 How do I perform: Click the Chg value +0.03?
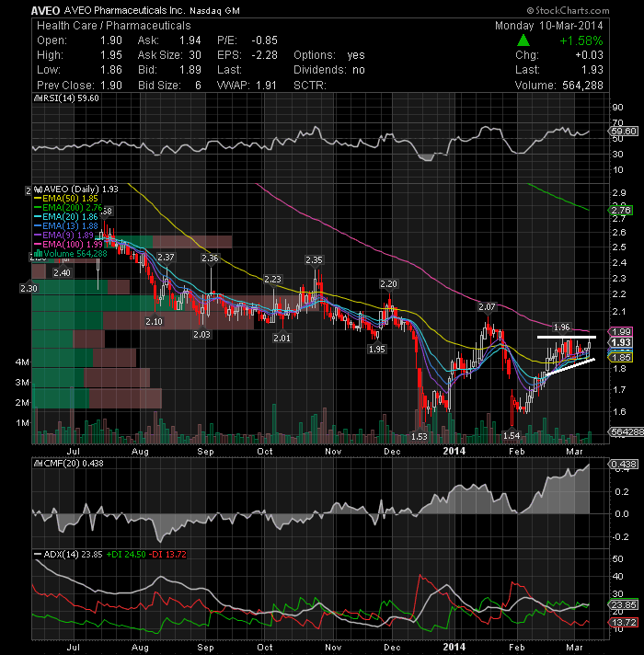[589, 55]
